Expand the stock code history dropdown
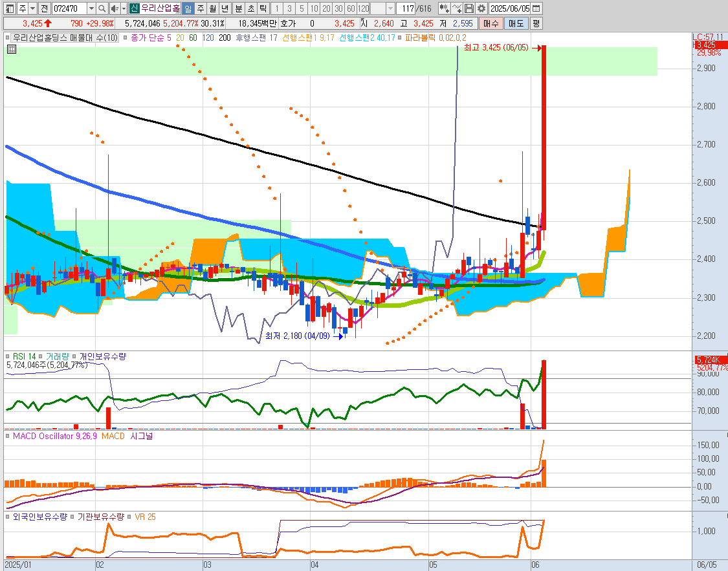 [91, 8]
